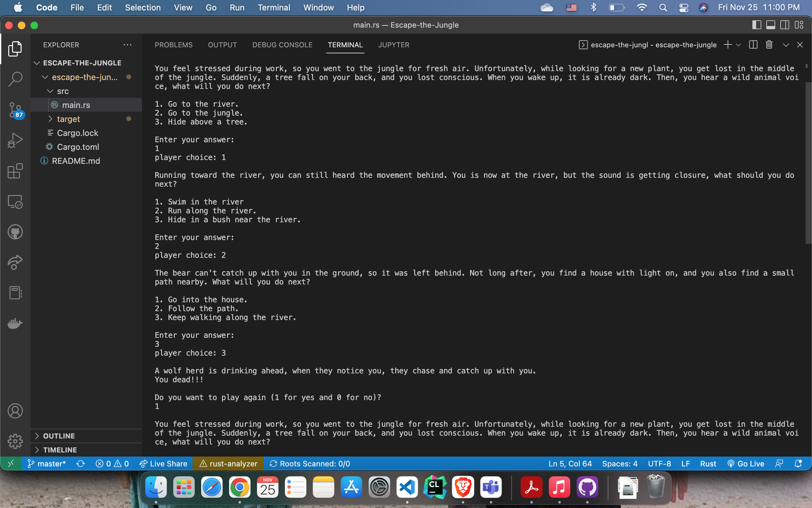Toggle the secondary side bar layout button
The height and width of the screenshot is (508, 812).
pyautogui.click(x=784, y=25)
